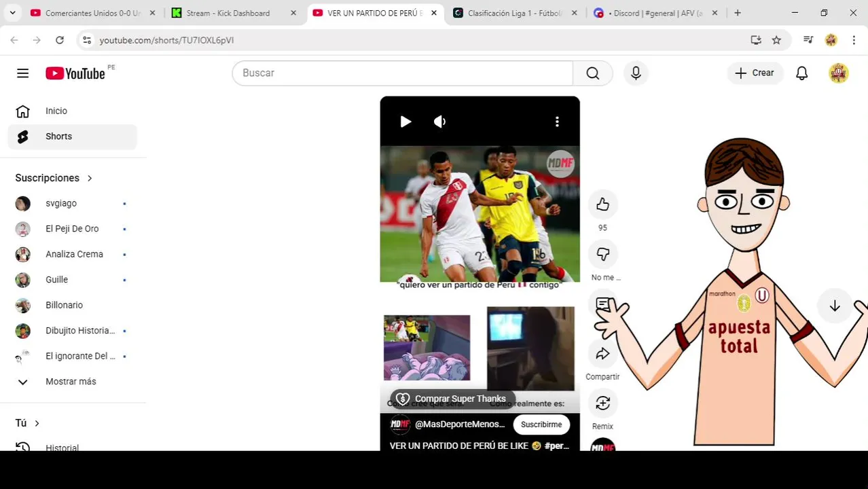Open the comments on the Short
Screen dimensions: 868x489
602,304
